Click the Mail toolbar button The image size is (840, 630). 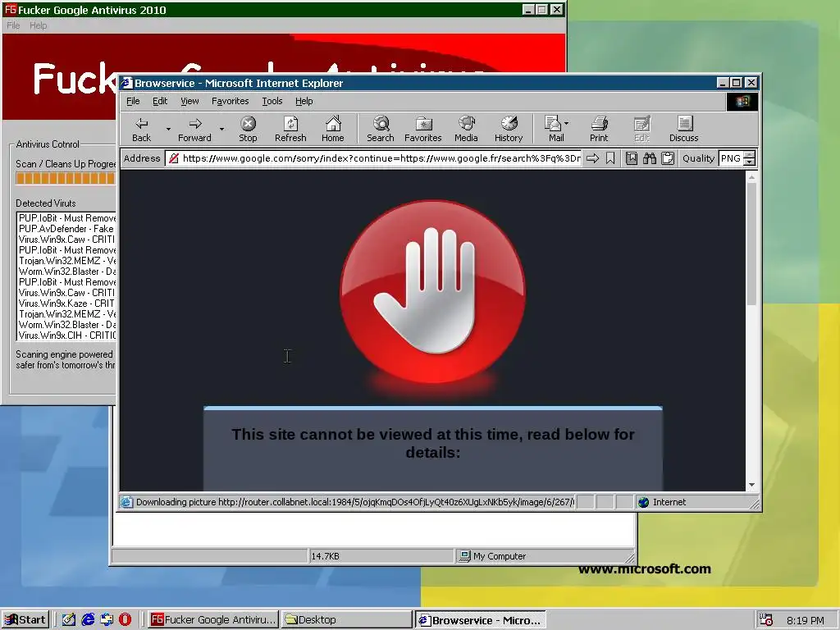point(555,129)
